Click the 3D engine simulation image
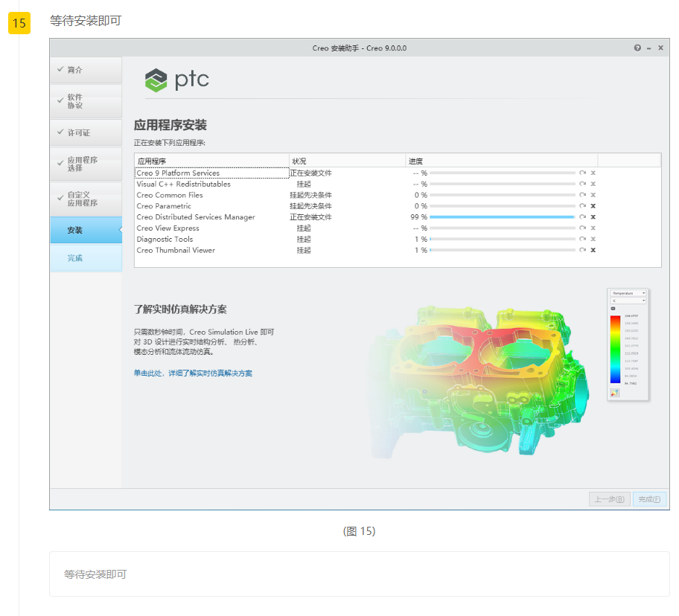Viewport: 679px width, 616px height. [x=479, y=381]
